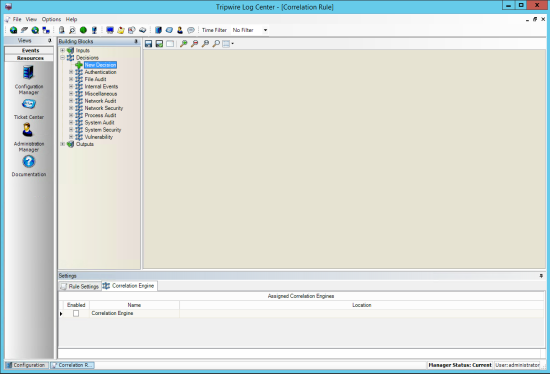Image resolution: width=550 pixels, height=374 pixels.
Task: Click the Location column header
Action: (x=362, y=305)
